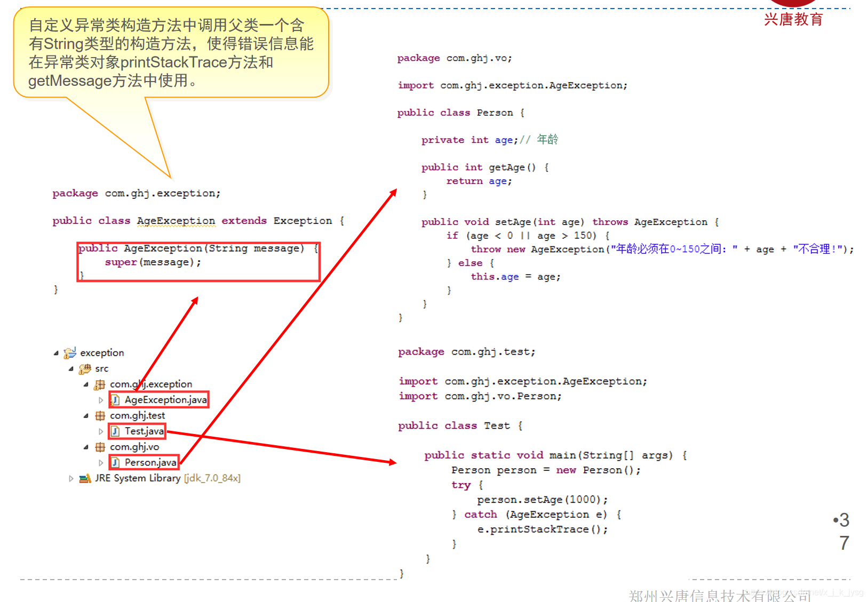Expand the Test.java file node
The image size is (868, 602).
(x=101, y=431)
